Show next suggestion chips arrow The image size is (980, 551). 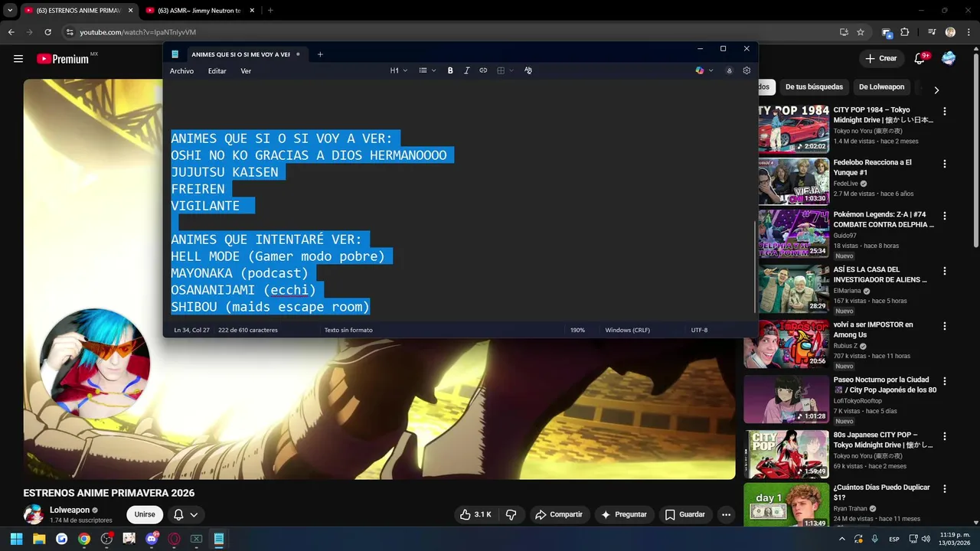click(x=936, y=90)
